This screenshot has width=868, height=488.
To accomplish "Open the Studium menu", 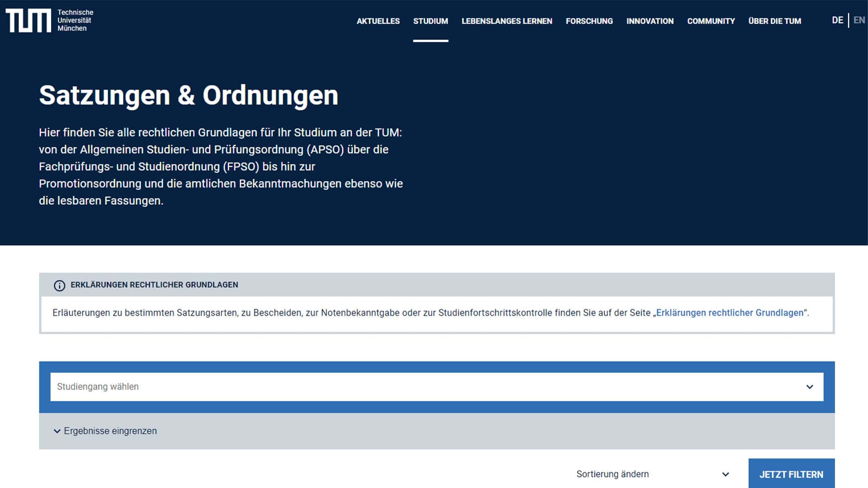I will [x=430, y=21].
